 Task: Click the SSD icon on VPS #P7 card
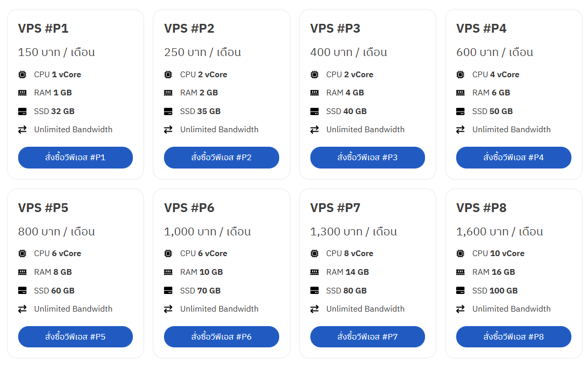pos(314,290)
